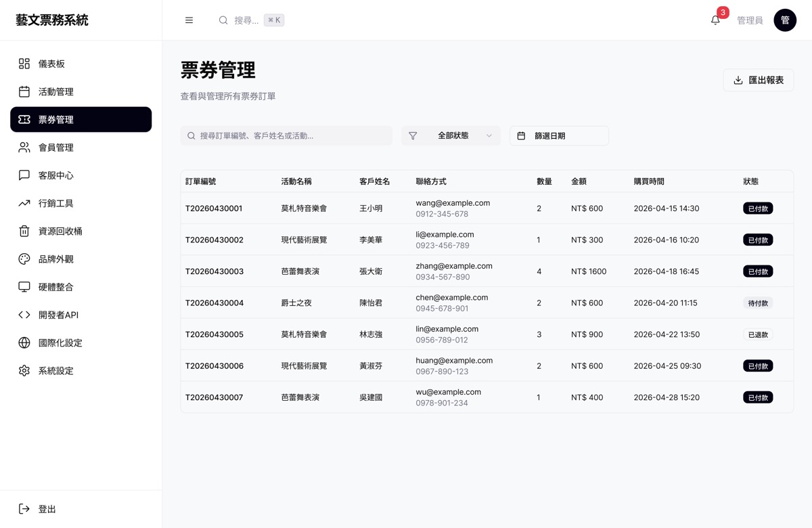Screen dimensions: 812x528
Task: Click phone number 0978-901-234
Action: click(442, 403)
